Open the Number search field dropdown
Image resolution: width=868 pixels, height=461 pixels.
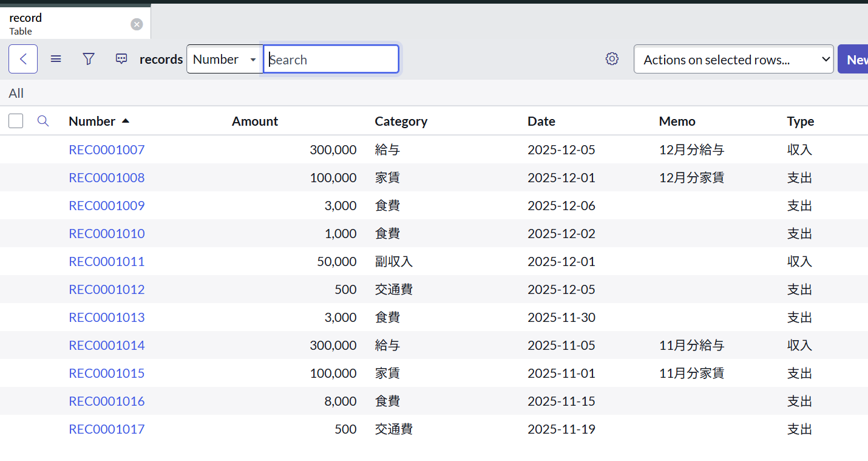[225, 60]
